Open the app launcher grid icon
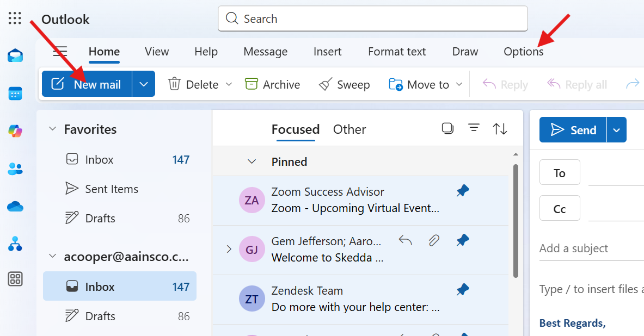The width and height of the screenshot is (644, 336). click(15, 18)
